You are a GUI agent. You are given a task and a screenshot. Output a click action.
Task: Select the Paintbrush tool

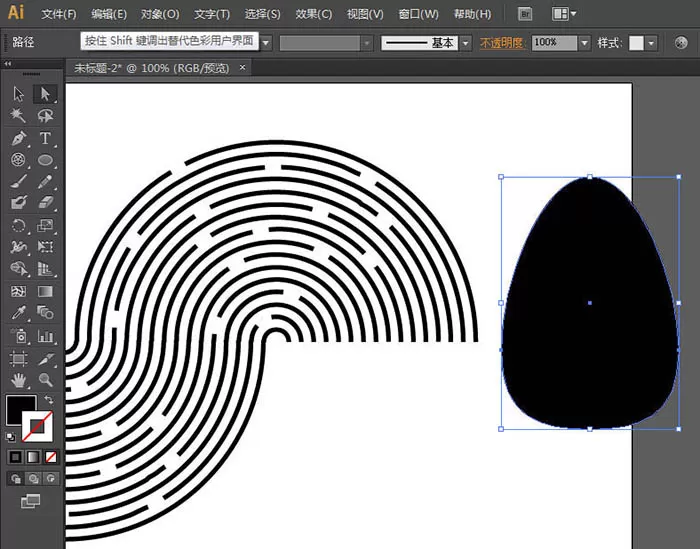pyautogui.click(x=18, y=181)
